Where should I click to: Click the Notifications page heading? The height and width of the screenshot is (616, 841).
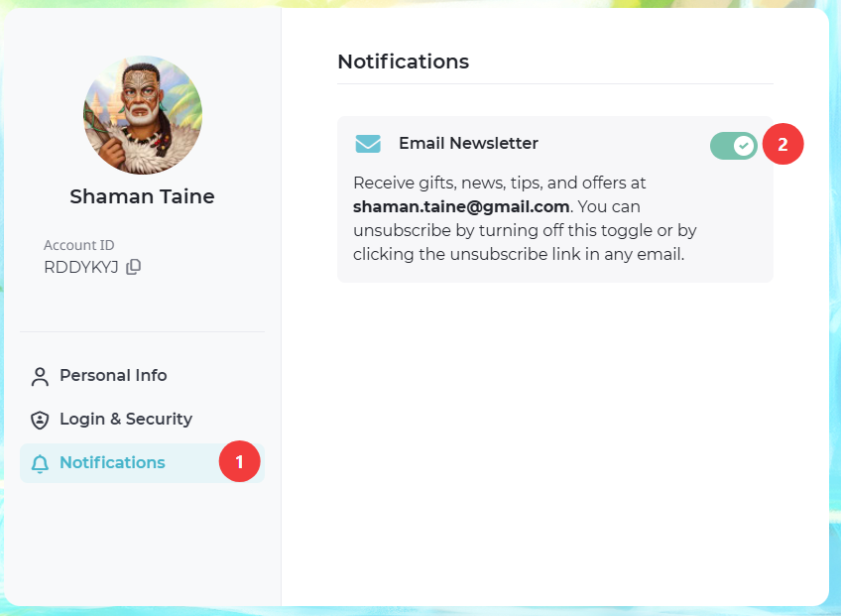click(404, 62)
